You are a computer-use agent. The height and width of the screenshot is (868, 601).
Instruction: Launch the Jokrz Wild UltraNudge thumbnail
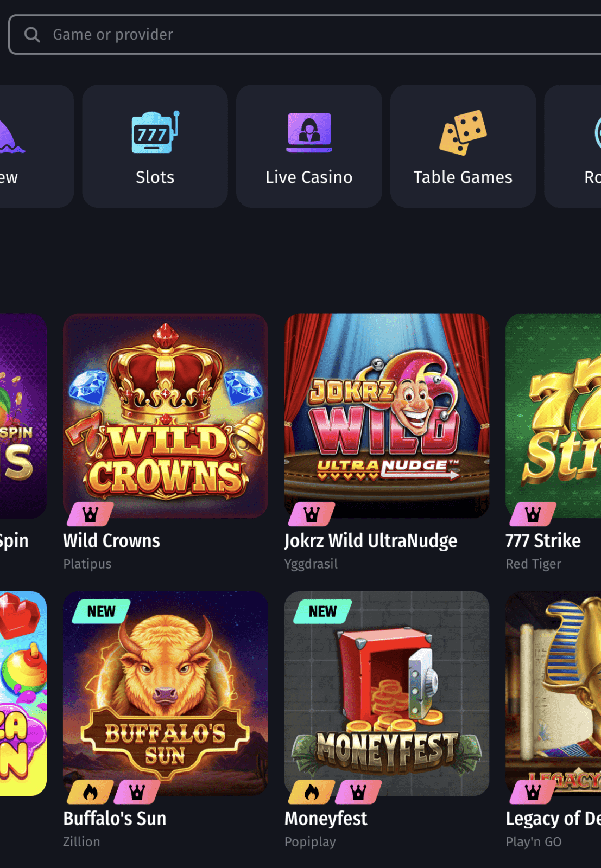point(387,416)
